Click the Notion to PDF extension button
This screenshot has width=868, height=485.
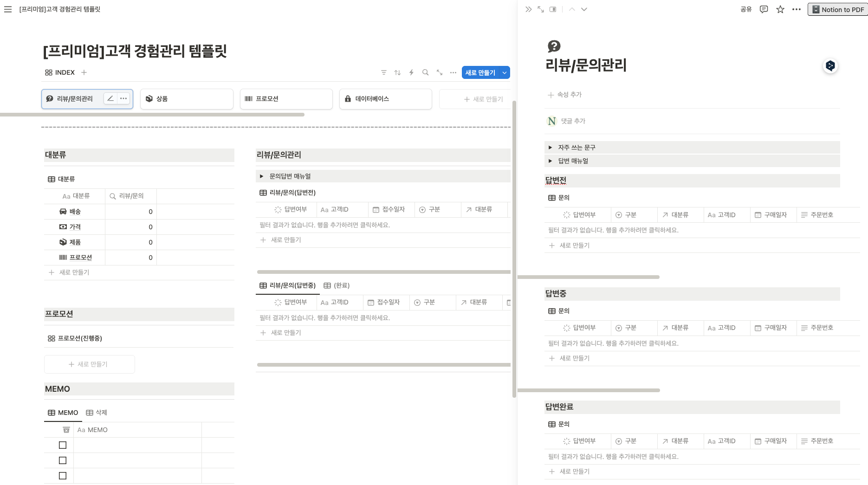[838, 9]
